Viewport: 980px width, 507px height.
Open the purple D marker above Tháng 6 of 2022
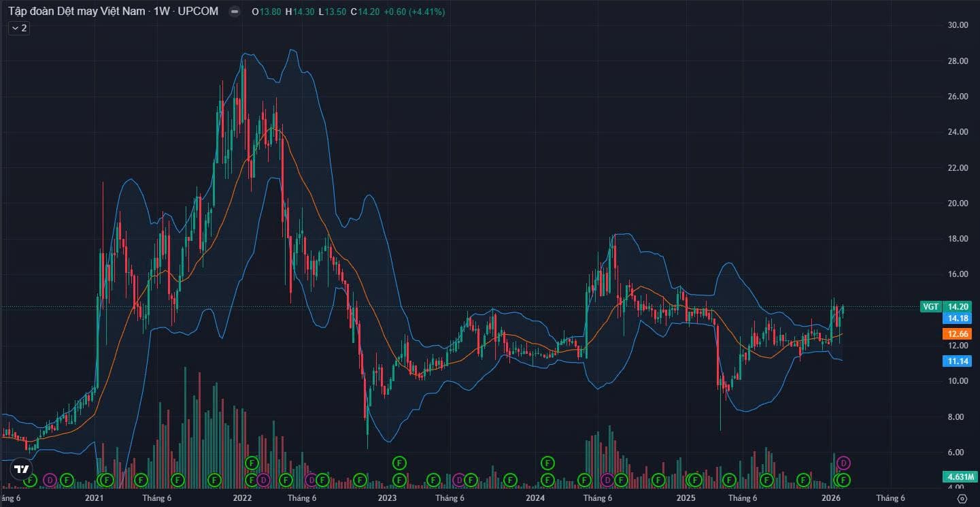311,480
